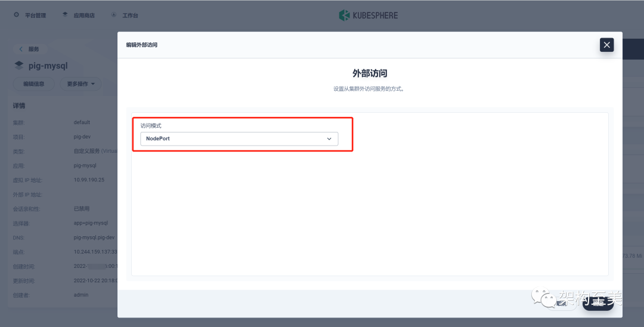Click the KubeSphere logo
The height and width of the screenshot is (327, 644).
tap(368, 16)
